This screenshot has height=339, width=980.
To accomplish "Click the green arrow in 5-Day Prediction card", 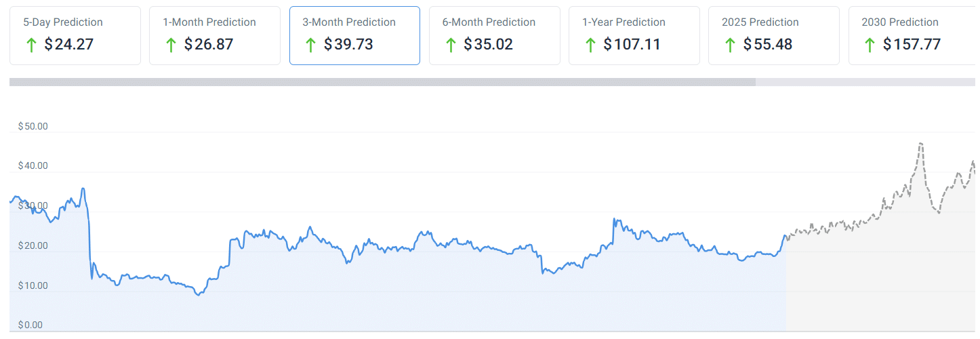I will 31,45.
